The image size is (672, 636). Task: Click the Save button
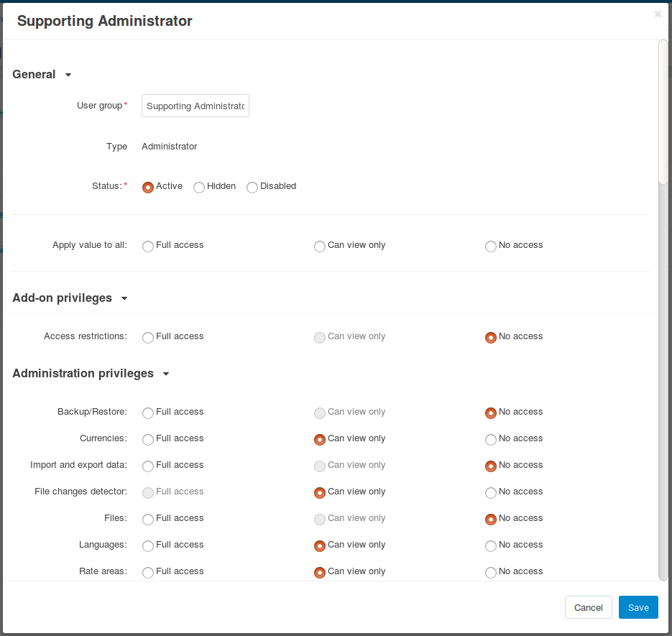638,607
